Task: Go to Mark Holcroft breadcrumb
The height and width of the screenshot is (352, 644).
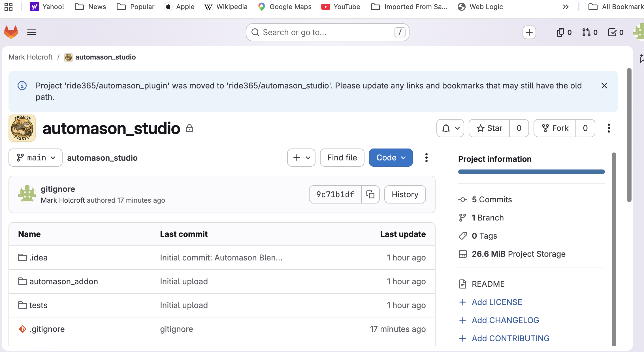Action: pyautogui.click(x=31, y=57)
